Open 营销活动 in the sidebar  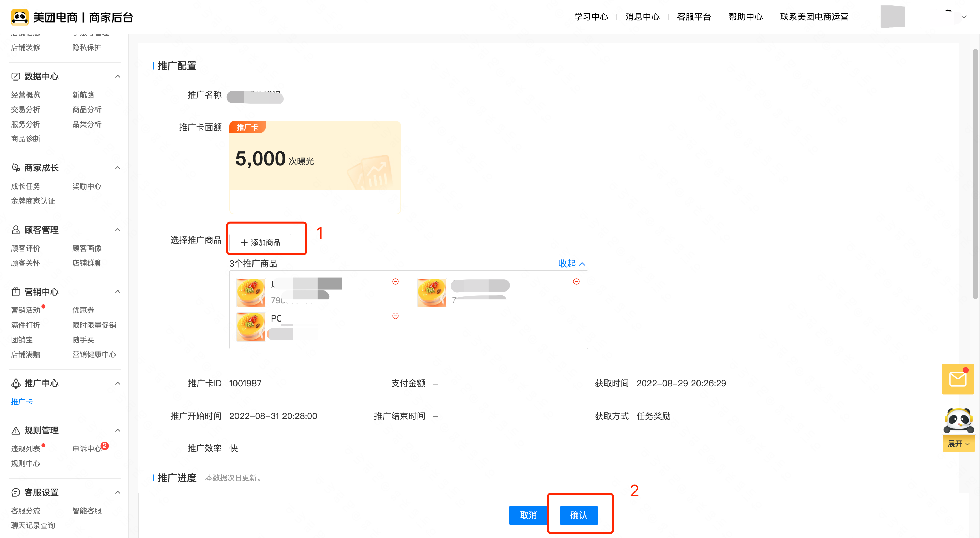coord(26,310)
